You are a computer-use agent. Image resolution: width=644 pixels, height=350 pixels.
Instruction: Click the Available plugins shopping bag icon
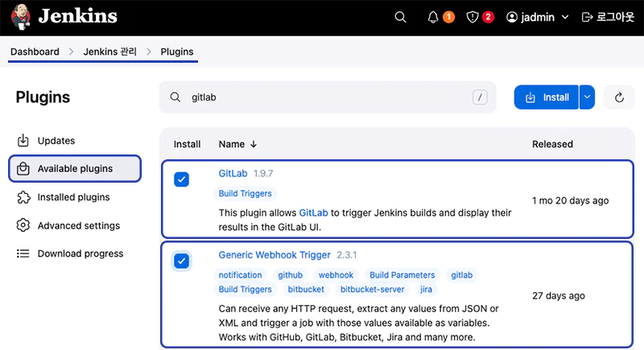pyautogui.click(x=23, y=169)
